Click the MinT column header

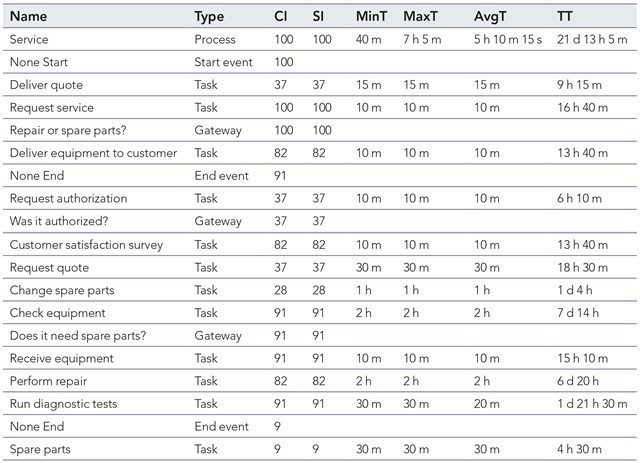click(372, 17)
